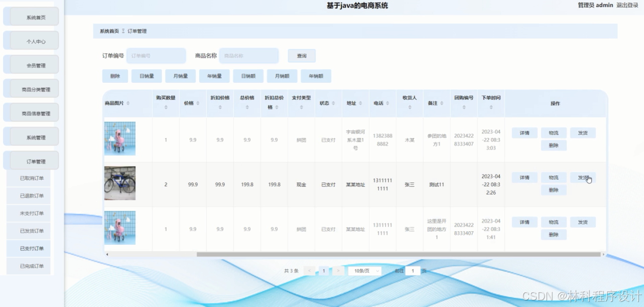Viewport: 644px width, 307px height.
Task: Toggle sort direction on the 折扣价格 column
Action: tap(220, 107)
